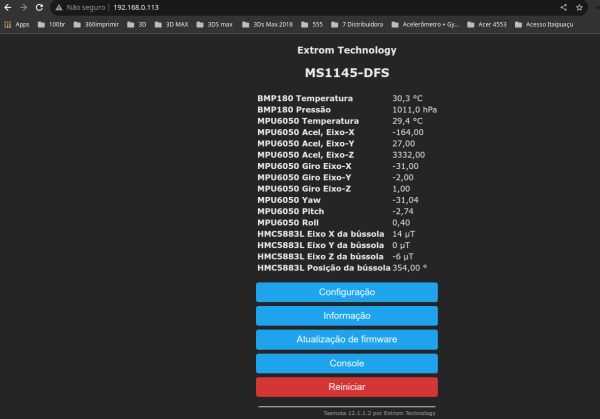Click the Tasmota version footer link
The width and height of the screenshot is (600, 419).
[x=380, y=412]
